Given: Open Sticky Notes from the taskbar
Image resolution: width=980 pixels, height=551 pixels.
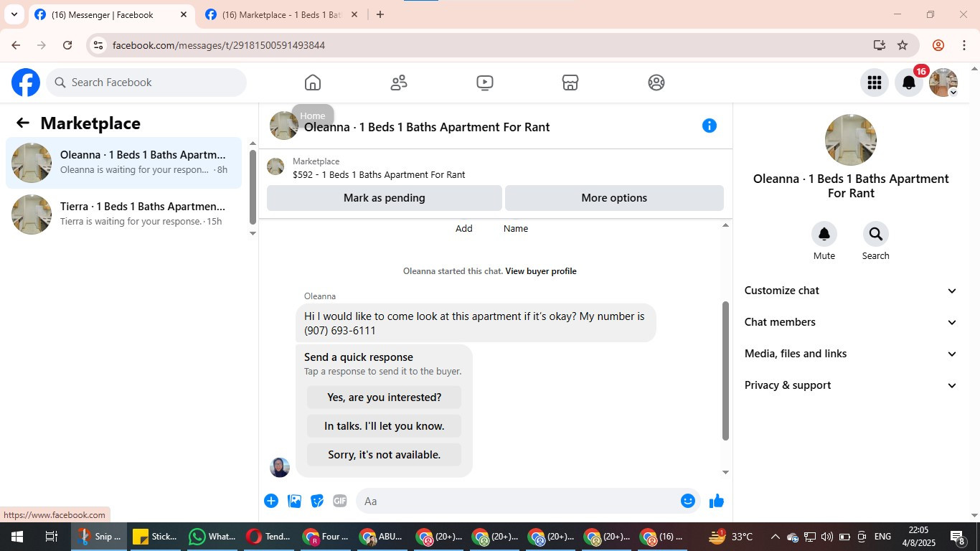Looking at the screenshot, I should (156, 537).
